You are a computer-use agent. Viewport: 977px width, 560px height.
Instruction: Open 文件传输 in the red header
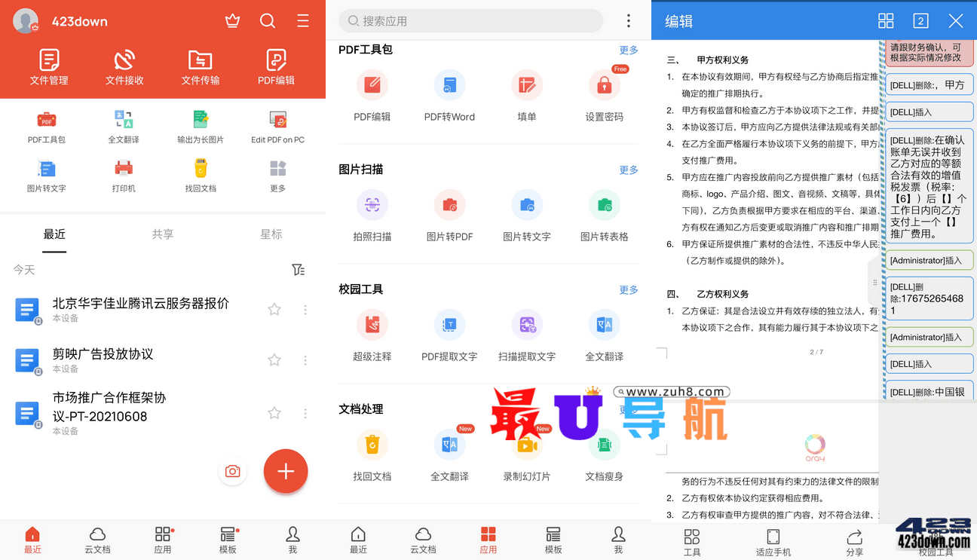click(201, 67)
